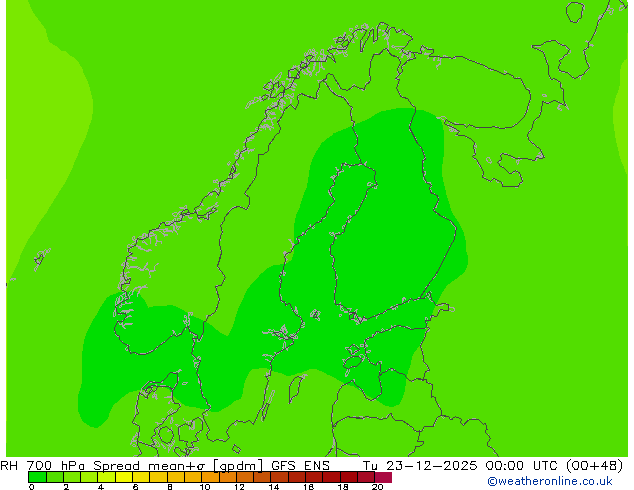Click the 'RH 700 hPa' title text
634x490 pixels.
click(42, 466)
